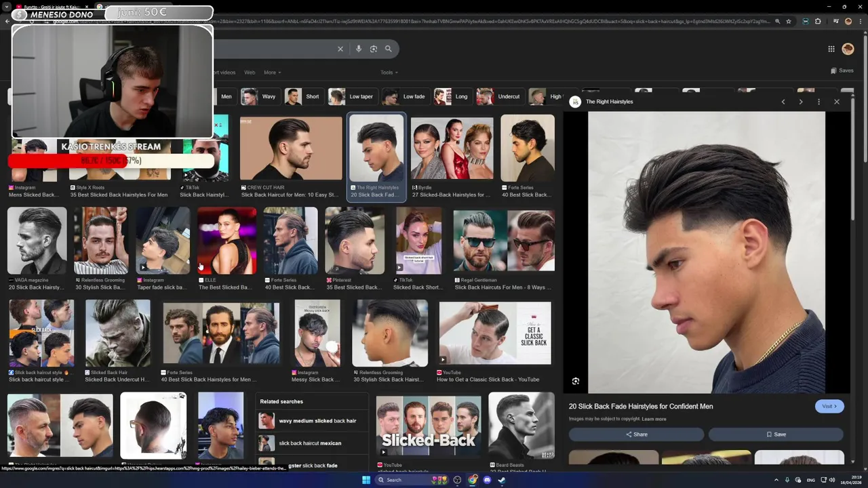Open the VAGA magazine '20 Slick Back Hairstyles' thumbnail
The width and height of the screenshot is (868, 488).
click(37, 241)
